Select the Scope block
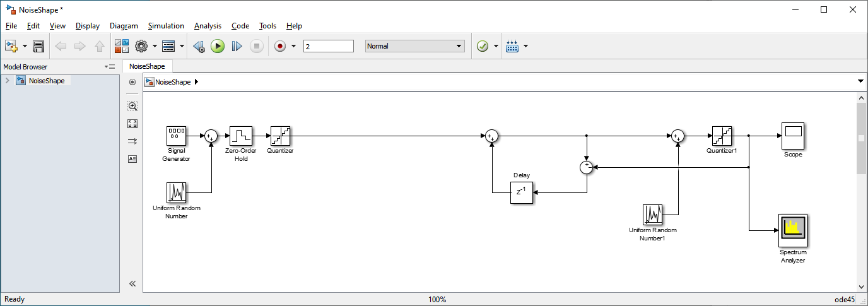Viewport: 868px width, 306px height. click(793, 136)
